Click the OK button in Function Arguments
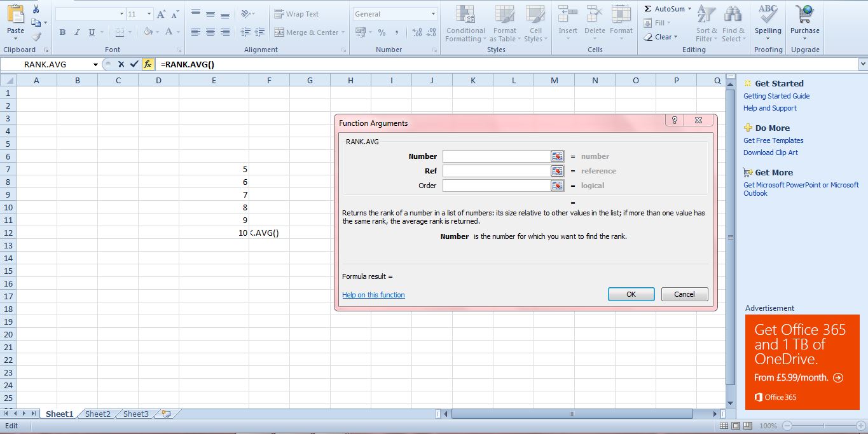Image resolution: width=868 pixels, height=434 pixels. pyautogui.click(x=630, y=294)
